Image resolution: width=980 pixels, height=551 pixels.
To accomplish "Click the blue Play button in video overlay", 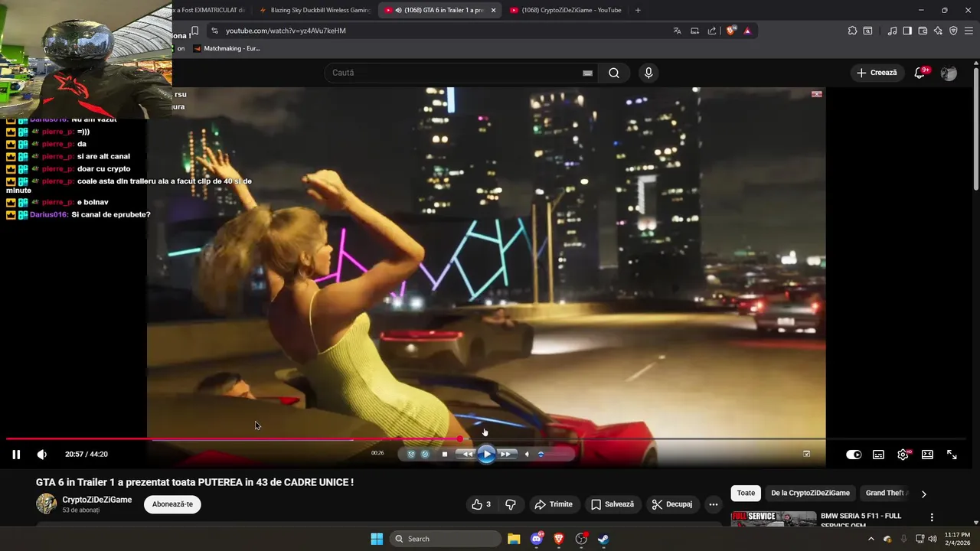I will (x=486, y=454).
